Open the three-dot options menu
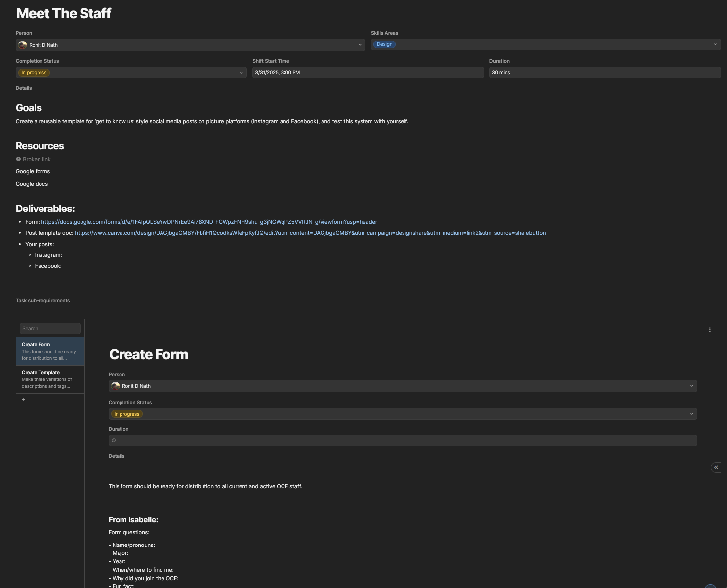Screen dimensions: 727x588 click(x=710, y=330)
